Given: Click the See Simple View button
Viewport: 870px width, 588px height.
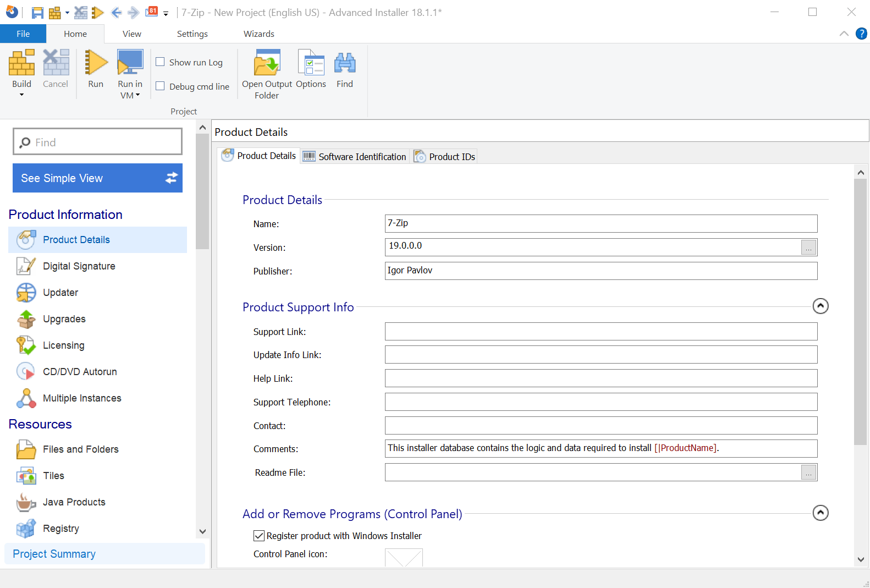Looking at the screenshot, I should click(x=97, y=178).
